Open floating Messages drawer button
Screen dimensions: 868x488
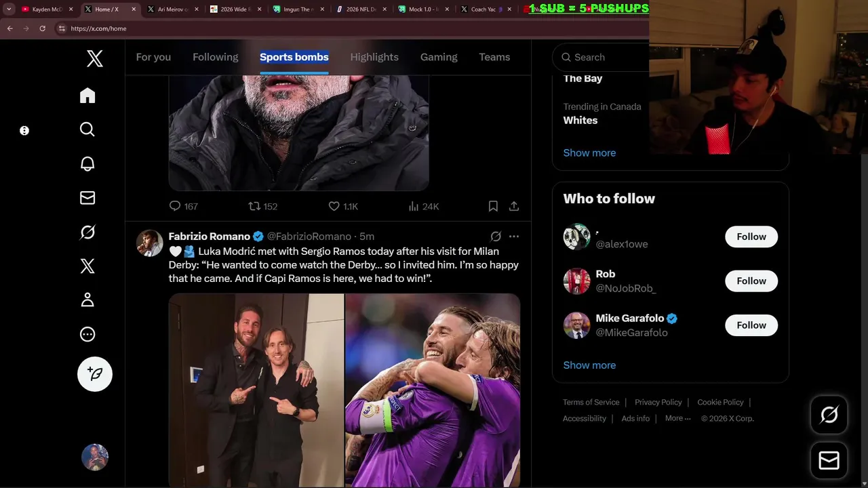pyautogui.click(x=829, y=461)
